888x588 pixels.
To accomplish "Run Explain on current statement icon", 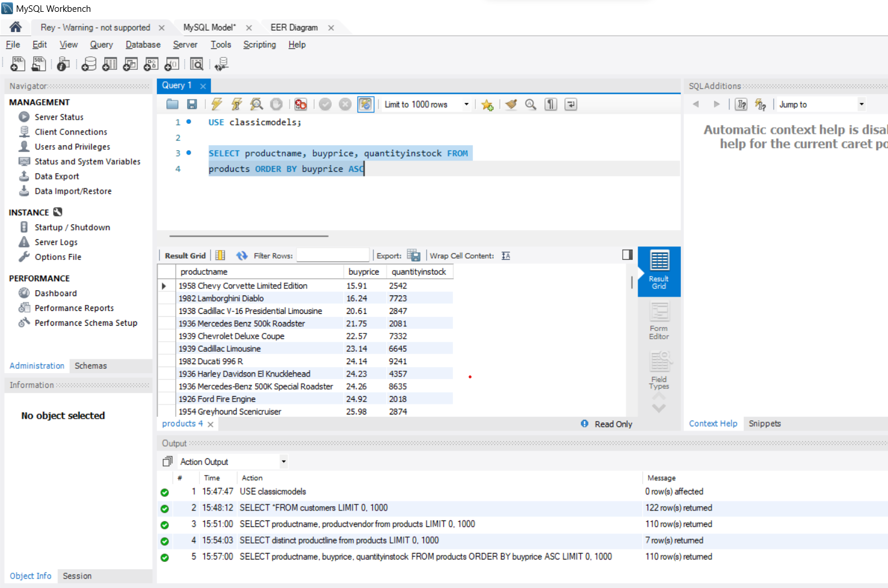I will point(256,104).
